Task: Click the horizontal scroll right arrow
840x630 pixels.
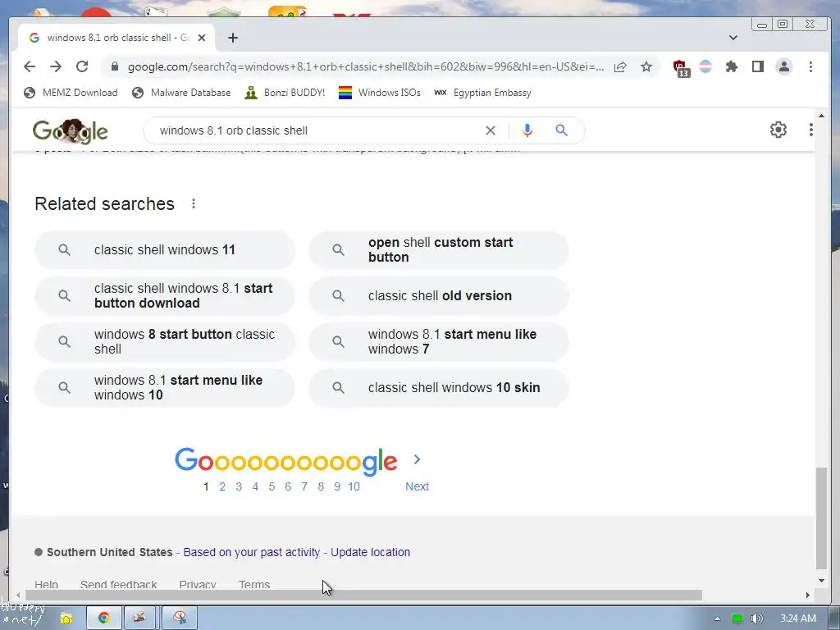Action: (x=808, y=596)
